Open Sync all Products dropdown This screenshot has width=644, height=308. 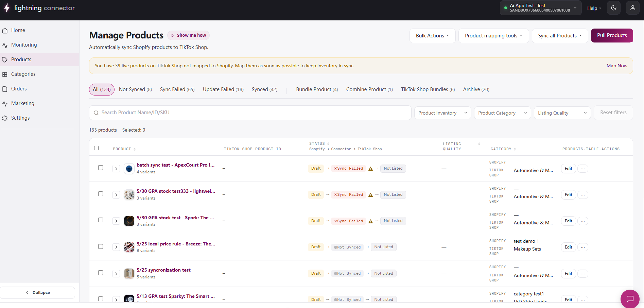tap(560, 36)
